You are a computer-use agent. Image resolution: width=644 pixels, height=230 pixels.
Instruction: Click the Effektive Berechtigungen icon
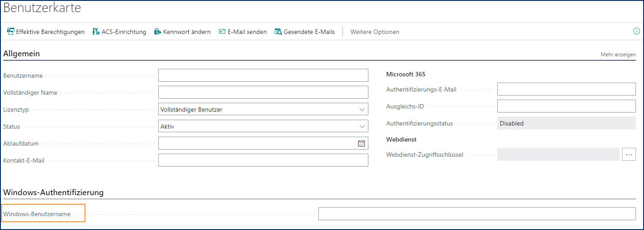click(x=11, y=32)
